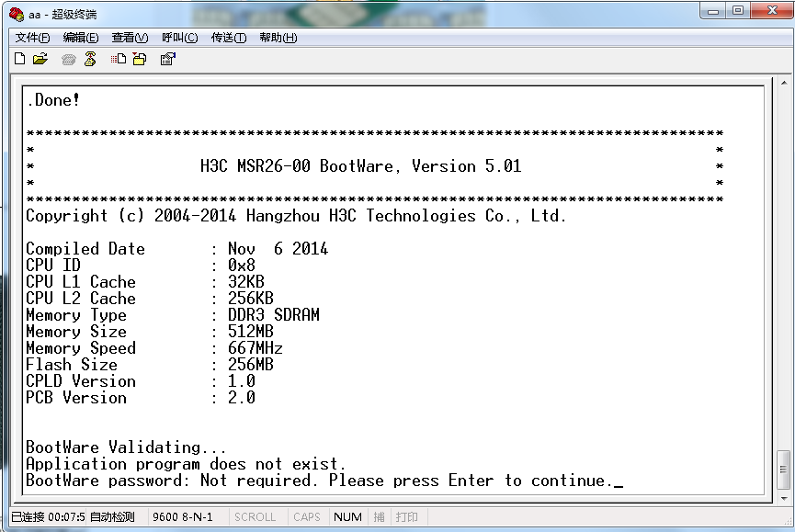Open the 传送(T) menu
The height and width of the screenshot is (532, 795).
pyautogui.click(x=229, y=38)
